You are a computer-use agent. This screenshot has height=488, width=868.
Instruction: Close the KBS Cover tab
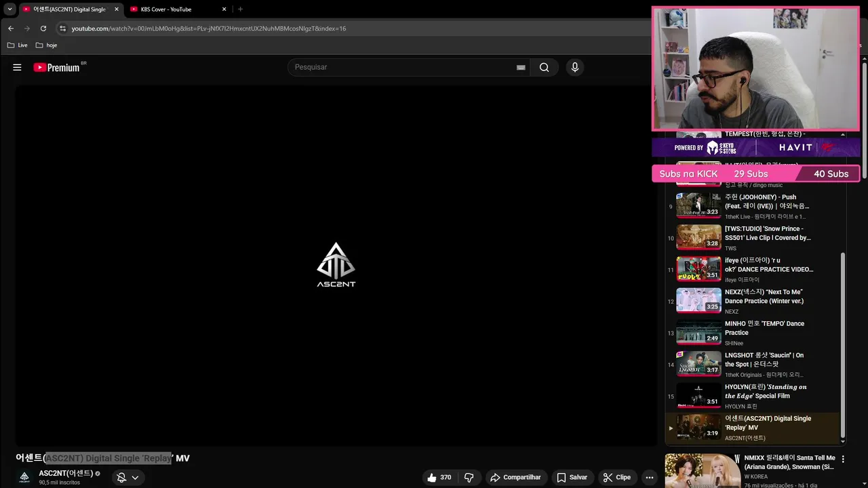224,9
